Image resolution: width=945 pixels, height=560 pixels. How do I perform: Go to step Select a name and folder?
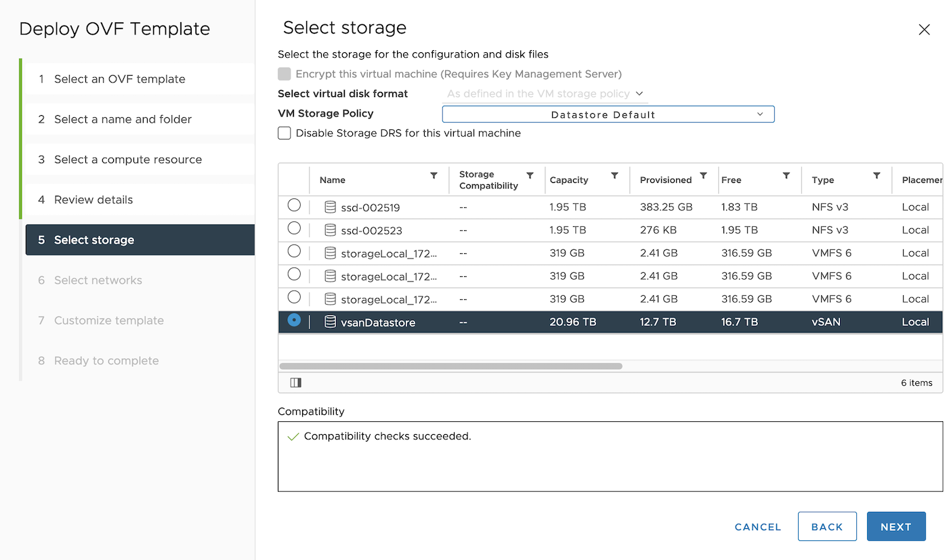point(121,119)
